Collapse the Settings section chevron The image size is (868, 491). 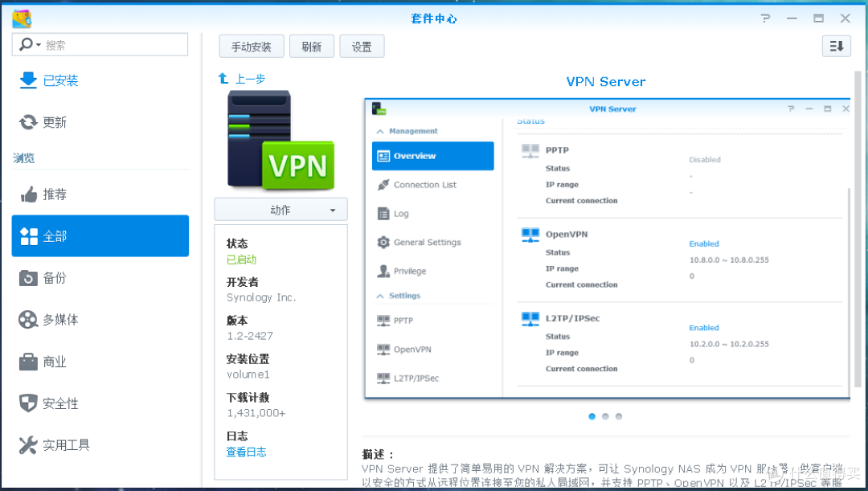pyautogui.click(x=379, y=297)
